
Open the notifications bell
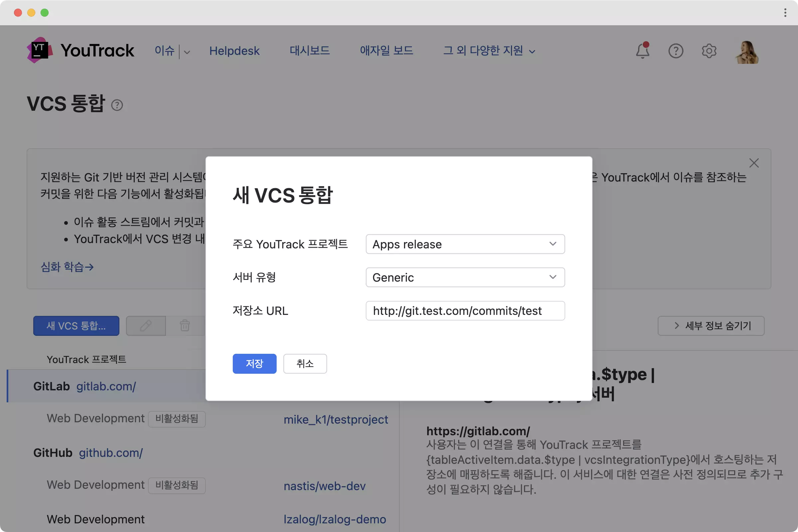pyautogui.click(x=642, y=51)
